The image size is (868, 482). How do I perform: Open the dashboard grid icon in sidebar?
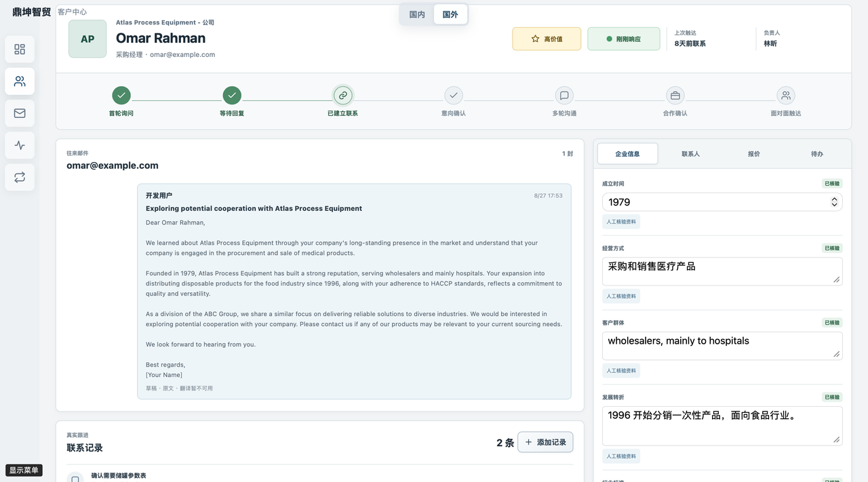click(x=20, y=49)
